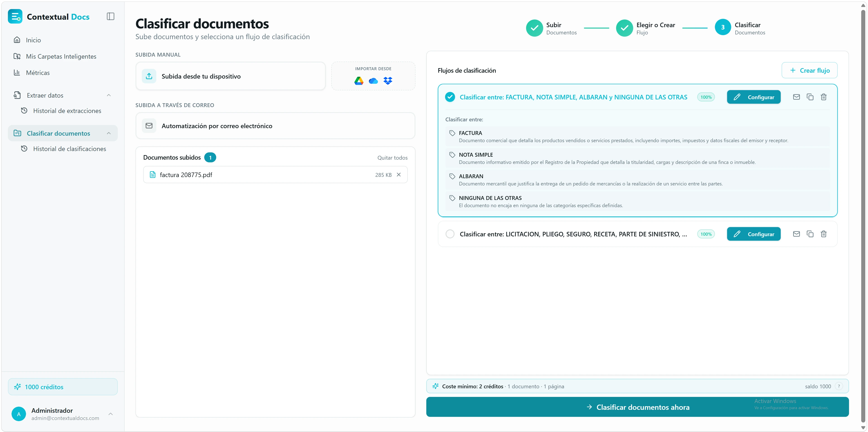Click the NOTA SIMPLE category name

click(476, 155)
